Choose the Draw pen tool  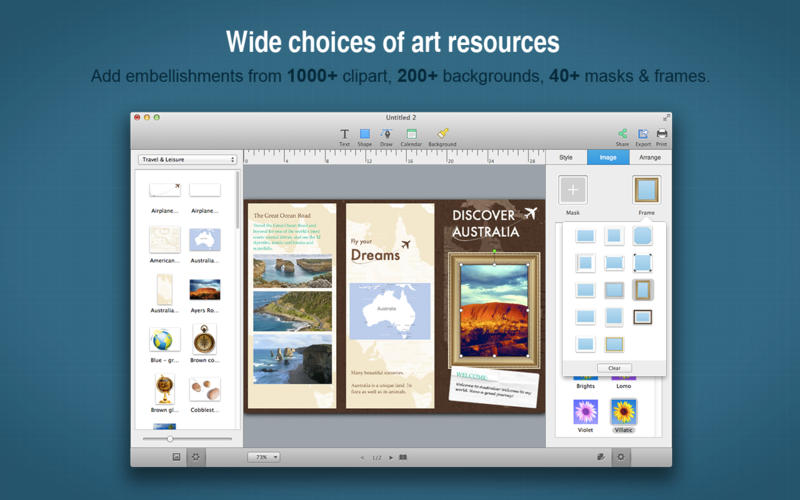[386, 136]
